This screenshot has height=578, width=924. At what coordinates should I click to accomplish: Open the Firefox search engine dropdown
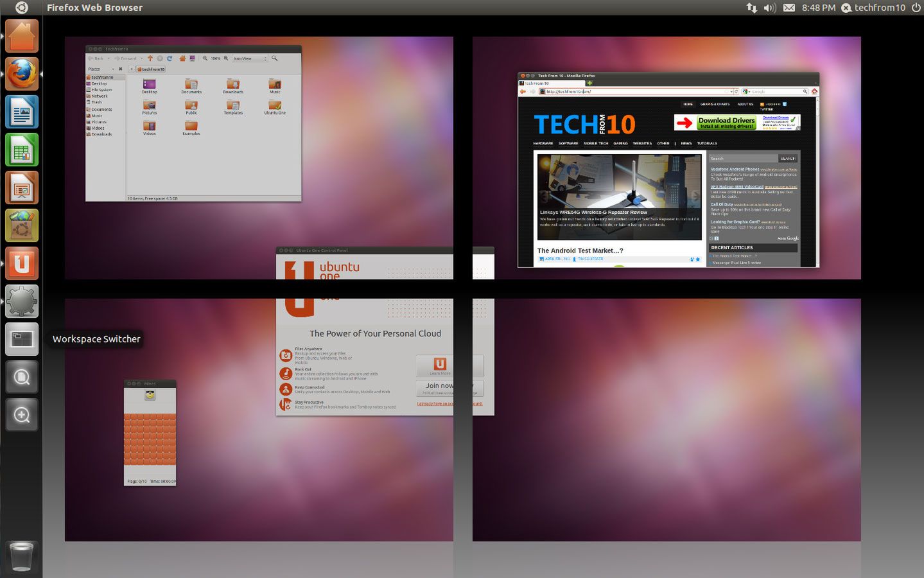(x=746, y=92)
